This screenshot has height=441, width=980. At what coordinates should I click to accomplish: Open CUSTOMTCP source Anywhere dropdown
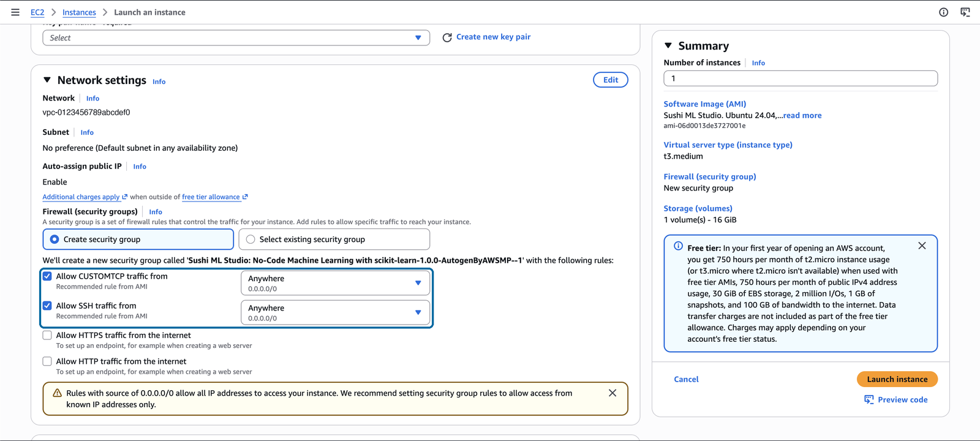coord(335,283)
